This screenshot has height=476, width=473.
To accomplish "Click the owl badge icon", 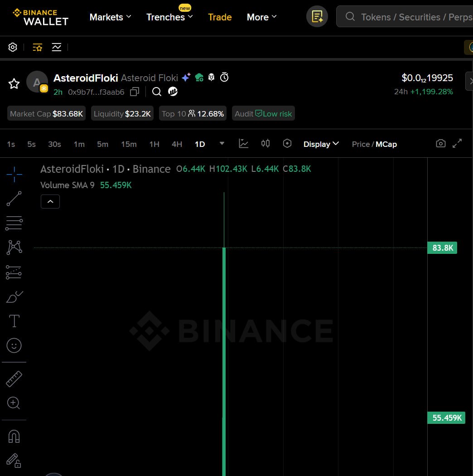I will click(212, 78).
